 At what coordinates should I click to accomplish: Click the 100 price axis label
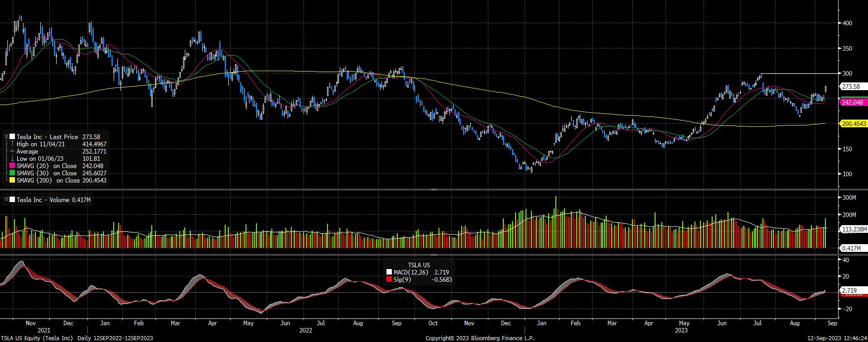pos(847,174)
